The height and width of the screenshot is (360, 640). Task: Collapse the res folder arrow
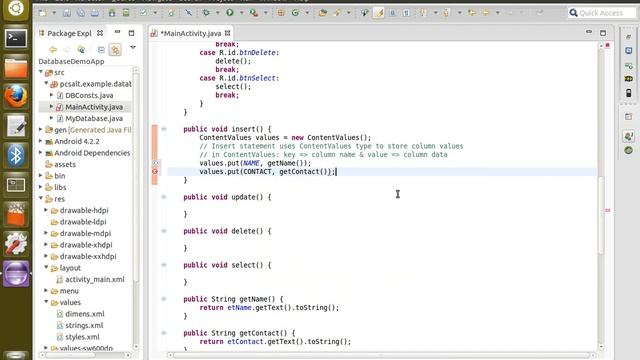tap(41, 198)
